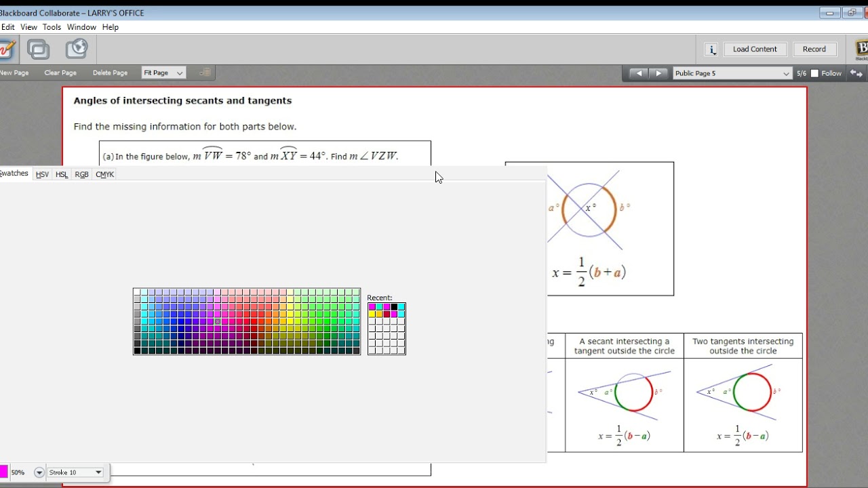Open the Edit menu

tap(7, 27)
